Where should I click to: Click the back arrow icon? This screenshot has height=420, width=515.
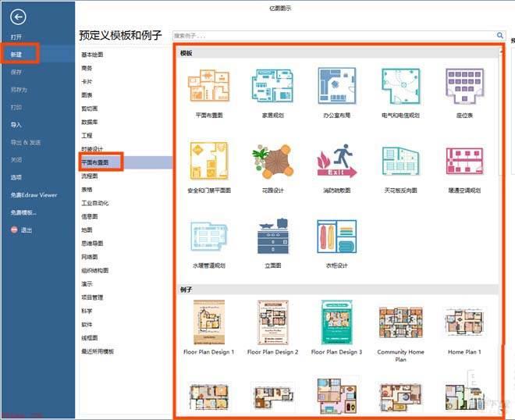[18, 16]
